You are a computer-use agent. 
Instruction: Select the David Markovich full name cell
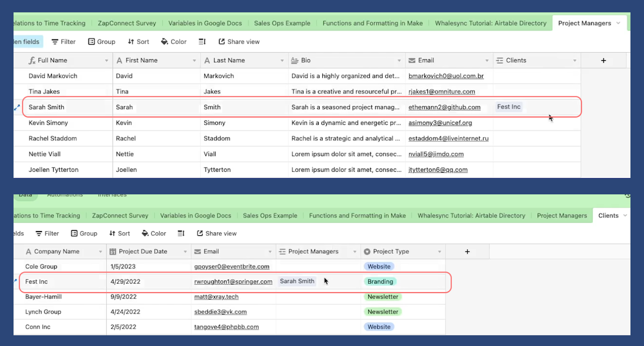point(63,76)
